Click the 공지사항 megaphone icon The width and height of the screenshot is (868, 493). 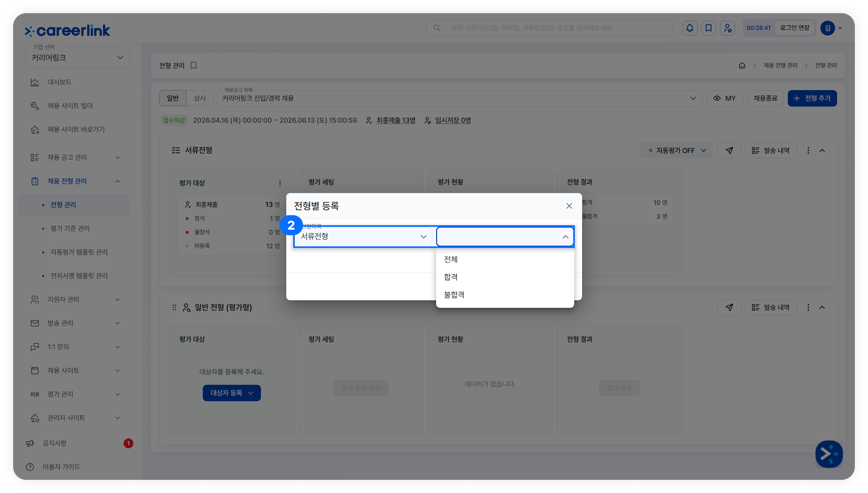pos(30,443)
